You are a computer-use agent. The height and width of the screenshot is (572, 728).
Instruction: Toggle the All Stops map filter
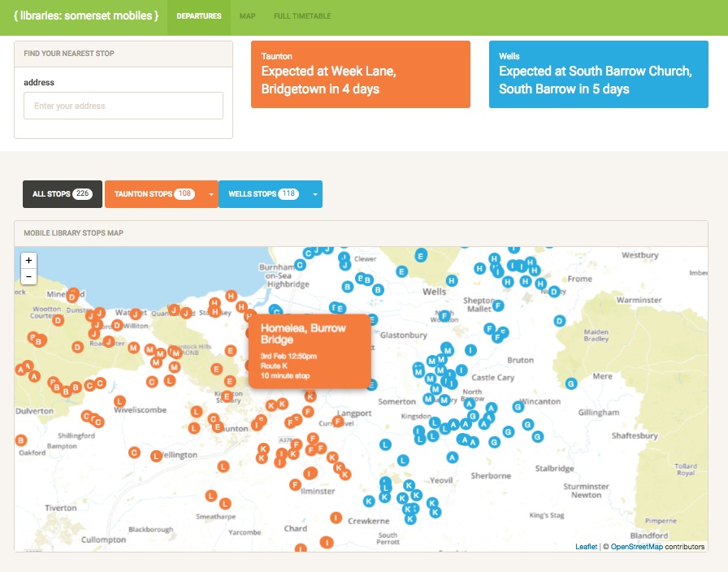tap(62, 194)
